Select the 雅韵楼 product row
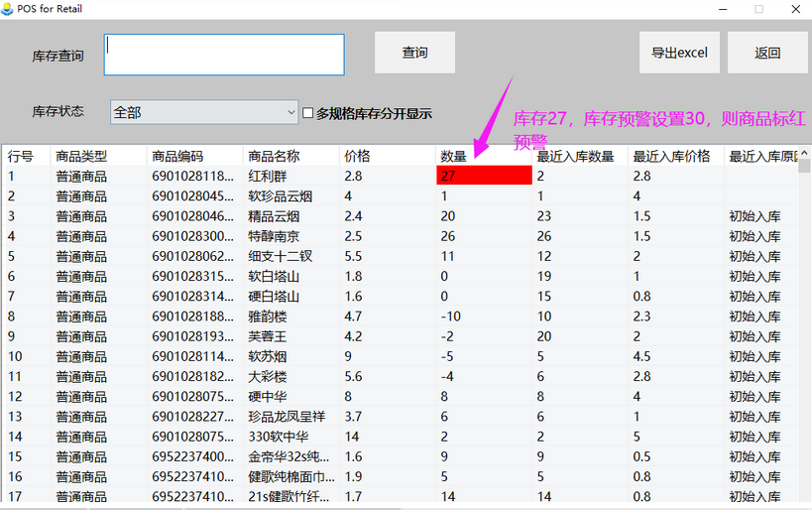The width and height of the screenshot is (812, 510). pyautogui.click(x=400, y=317)
